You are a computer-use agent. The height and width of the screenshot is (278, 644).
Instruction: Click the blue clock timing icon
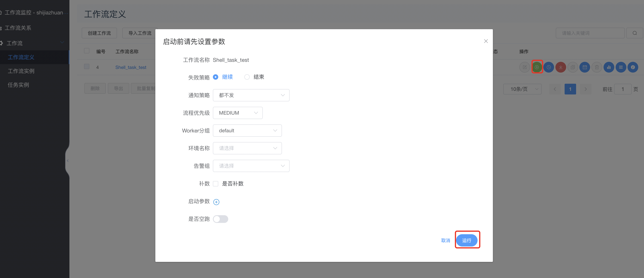pyautogui.click(x=548, y=67)
